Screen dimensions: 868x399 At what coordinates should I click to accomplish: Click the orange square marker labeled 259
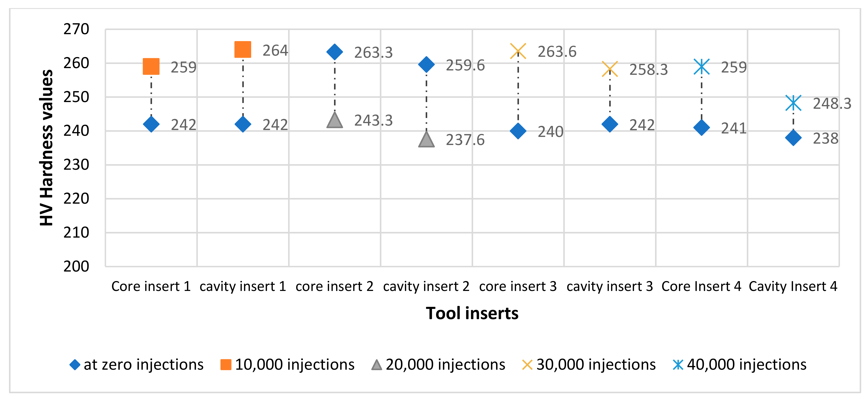click(x=151, y=66)
